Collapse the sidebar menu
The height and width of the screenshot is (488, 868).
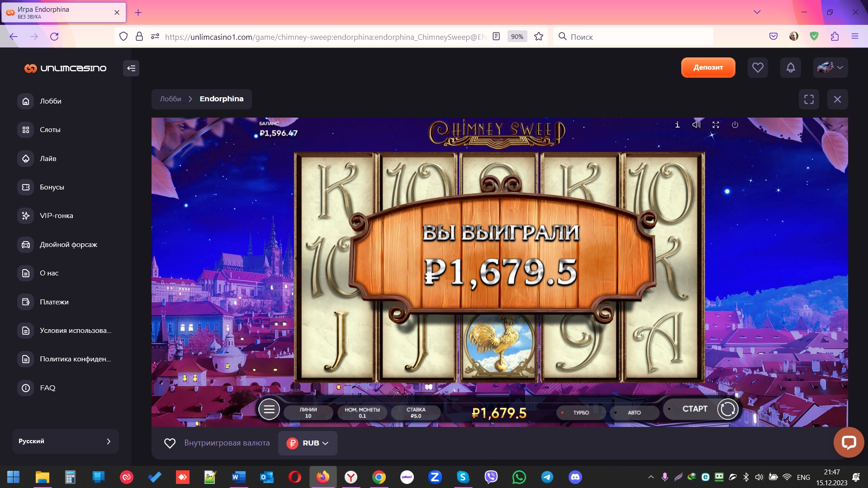[x=131, y=68]
